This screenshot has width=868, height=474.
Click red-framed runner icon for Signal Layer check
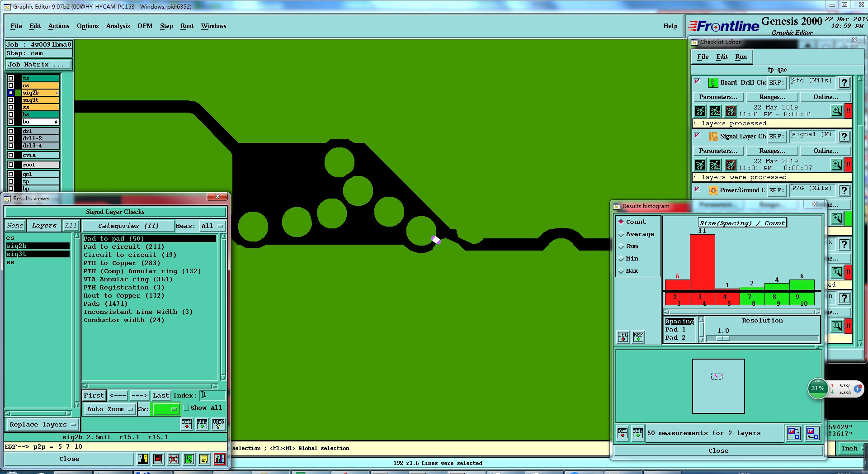731,165
